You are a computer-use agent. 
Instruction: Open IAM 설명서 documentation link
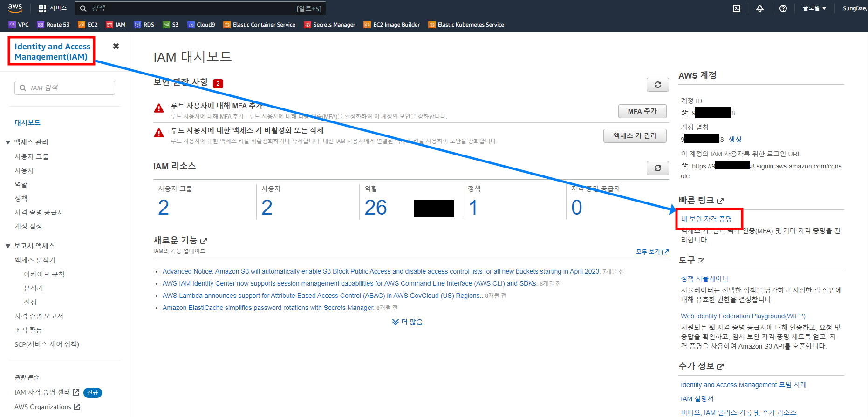point(697,399)
